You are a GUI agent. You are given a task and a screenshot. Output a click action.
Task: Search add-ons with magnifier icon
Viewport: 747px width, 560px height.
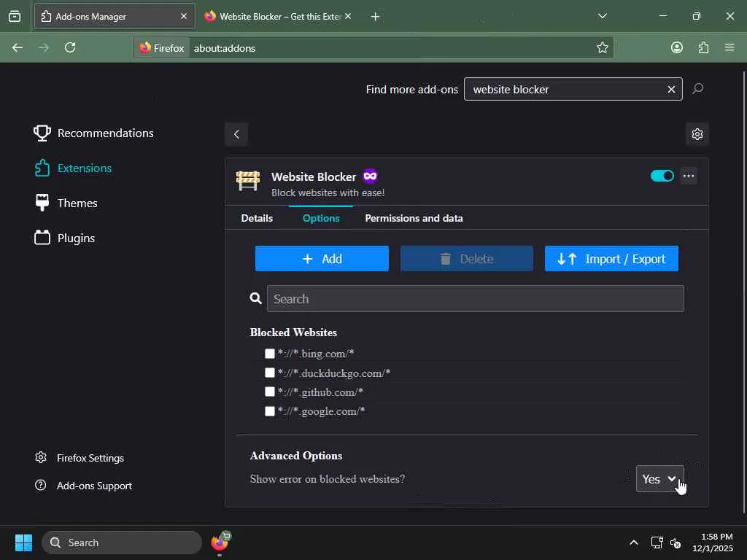(x=698, y=88)
